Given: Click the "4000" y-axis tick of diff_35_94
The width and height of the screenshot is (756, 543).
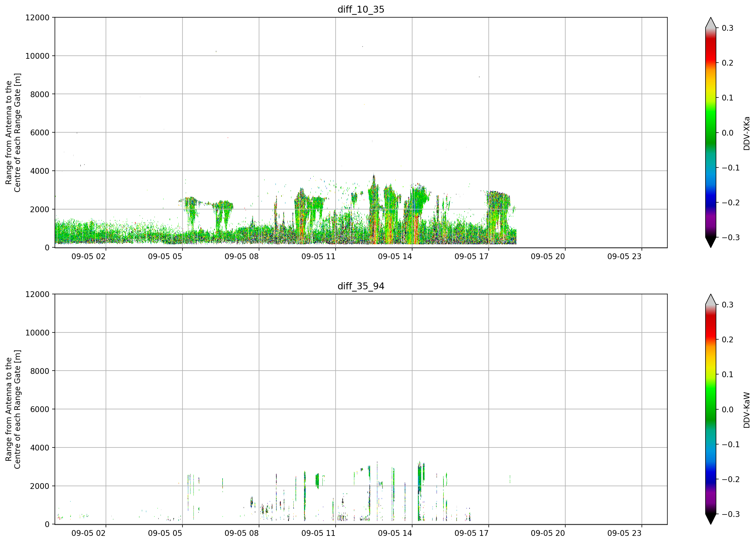Looking at the screenshot, I should 40,448.
